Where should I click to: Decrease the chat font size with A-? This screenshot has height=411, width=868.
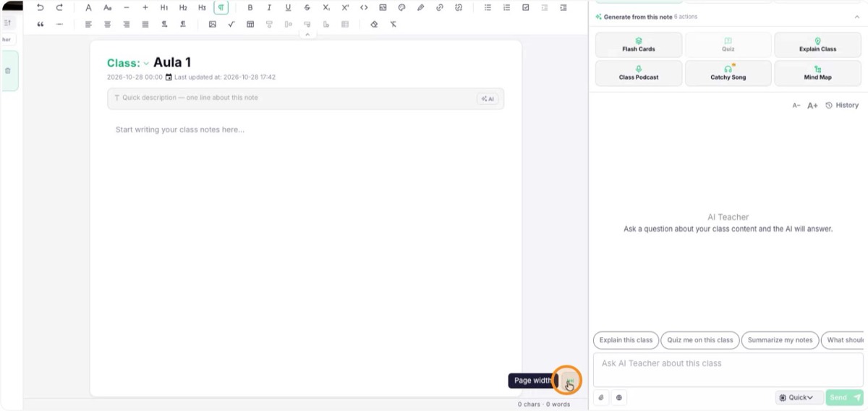coord(796,105)
